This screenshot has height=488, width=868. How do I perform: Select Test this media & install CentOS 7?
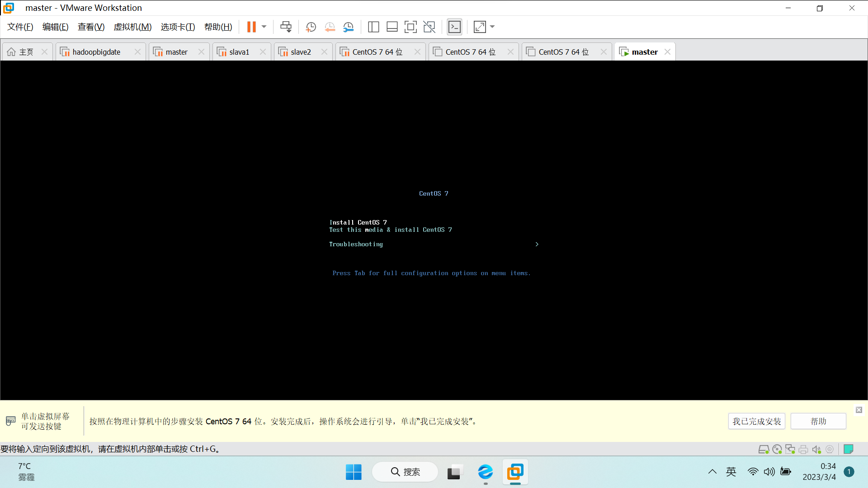tap(391, 230)
